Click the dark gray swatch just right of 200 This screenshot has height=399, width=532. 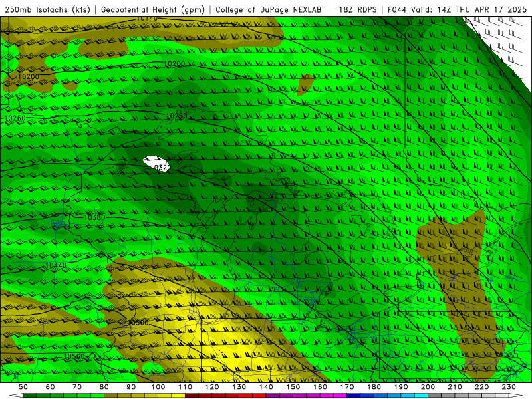pyautogui.click(x=436, y=396)
